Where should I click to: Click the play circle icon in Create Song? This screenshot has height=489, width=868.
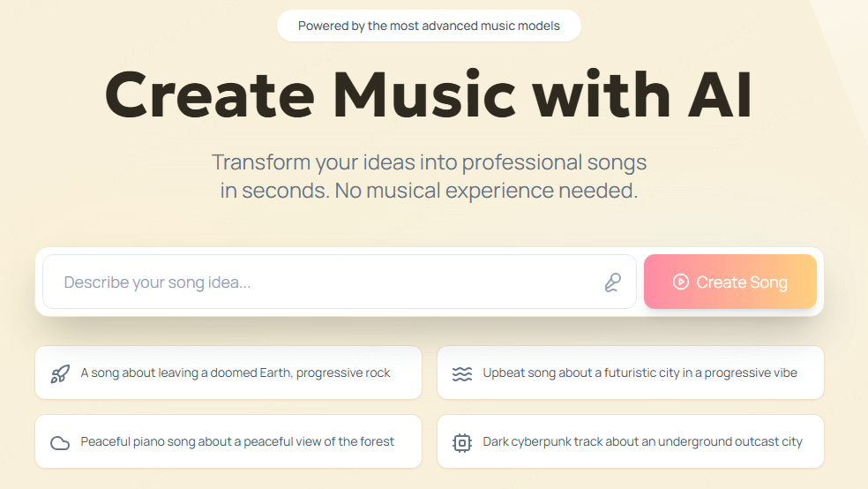click(x=680, y=282)
